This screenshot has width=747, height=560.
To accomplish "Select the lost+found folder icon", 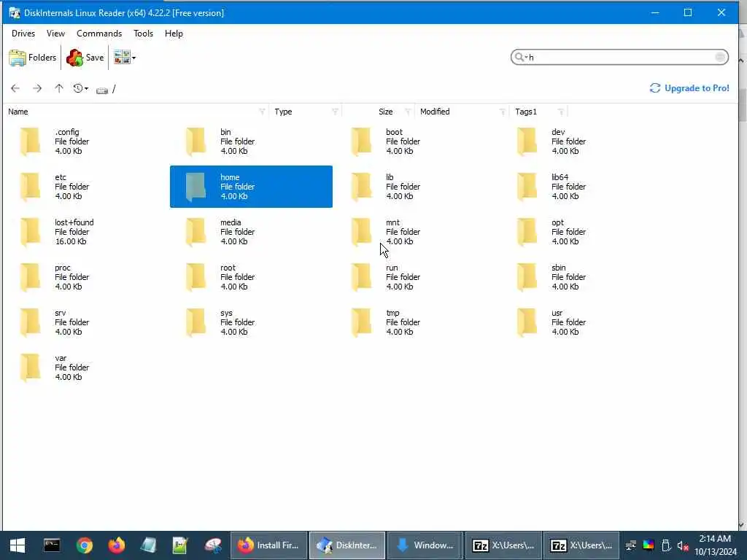I will pos(31,232).
